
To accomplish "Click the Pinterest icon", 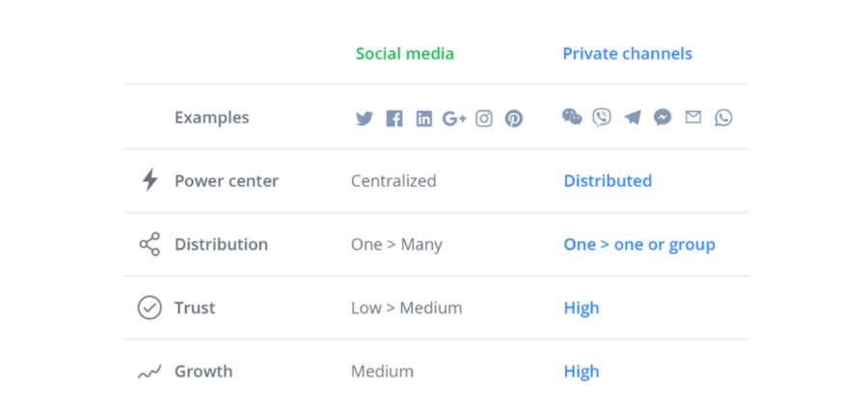I will [514, 119].
